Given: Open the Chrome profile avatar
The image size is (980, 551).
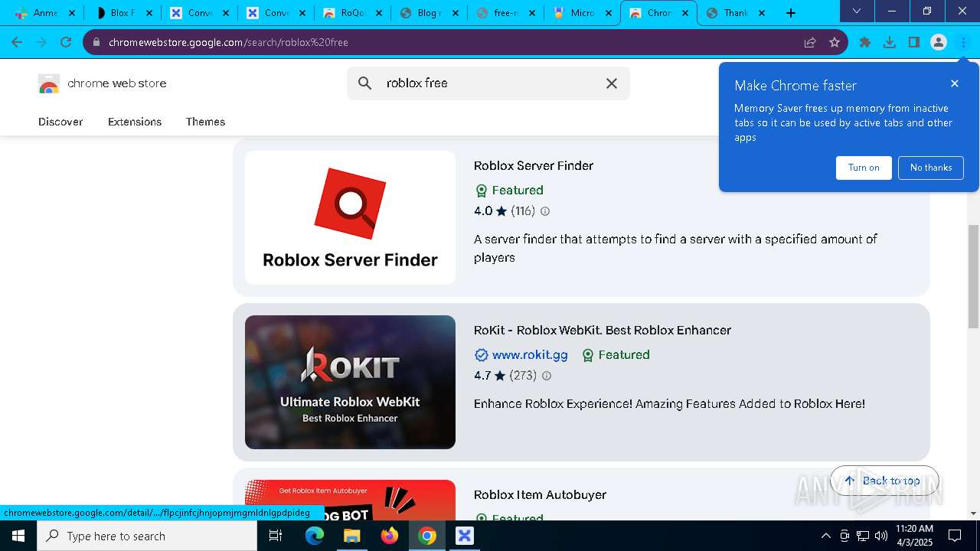Looking at the screenshot, I should [x=939, y=42].
